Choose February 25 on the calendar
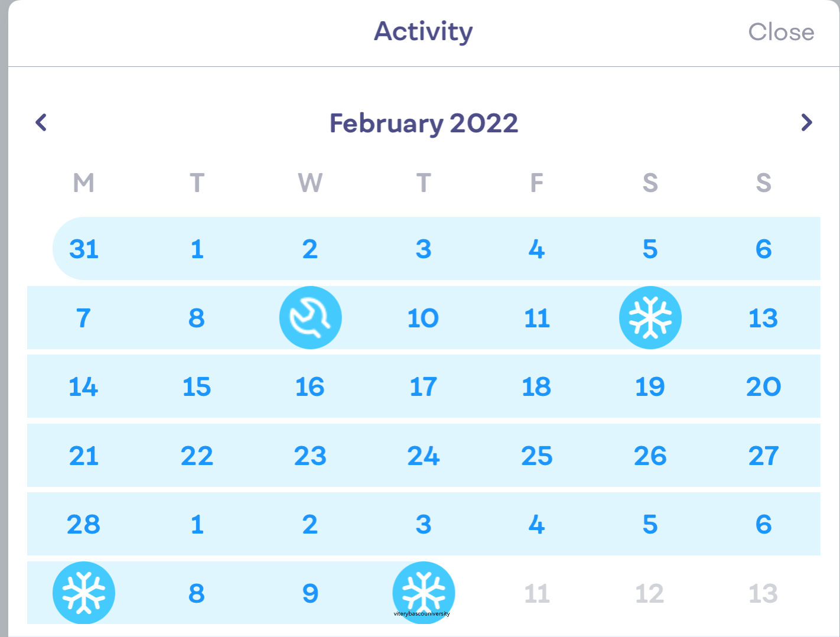The image size is (840, 637). 536,456
